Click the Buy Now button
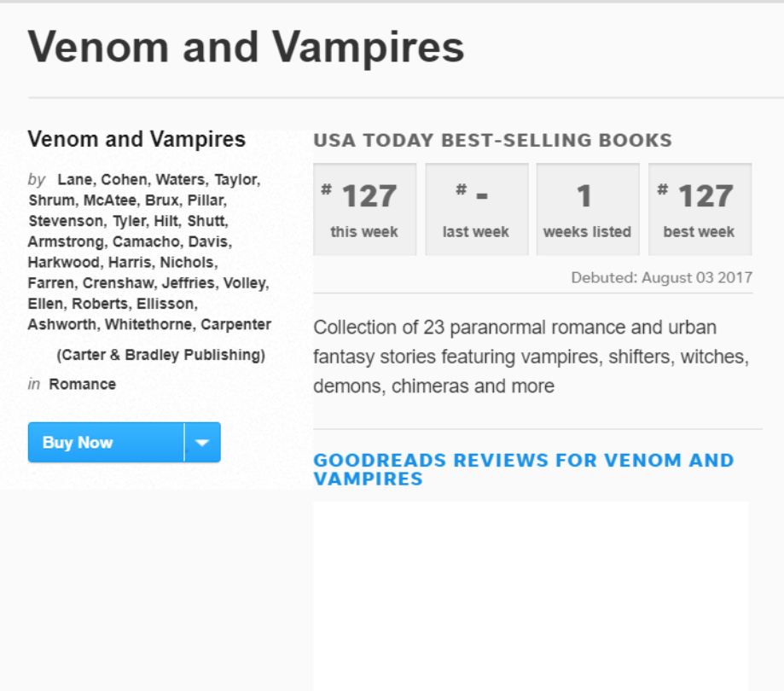Screen dimensions: 784x691 click(106, 443)
